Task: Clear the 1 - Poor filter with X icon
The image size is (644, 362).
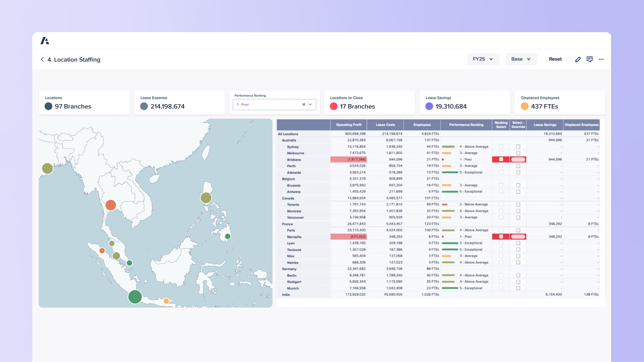Action: (x=303, y=104)
